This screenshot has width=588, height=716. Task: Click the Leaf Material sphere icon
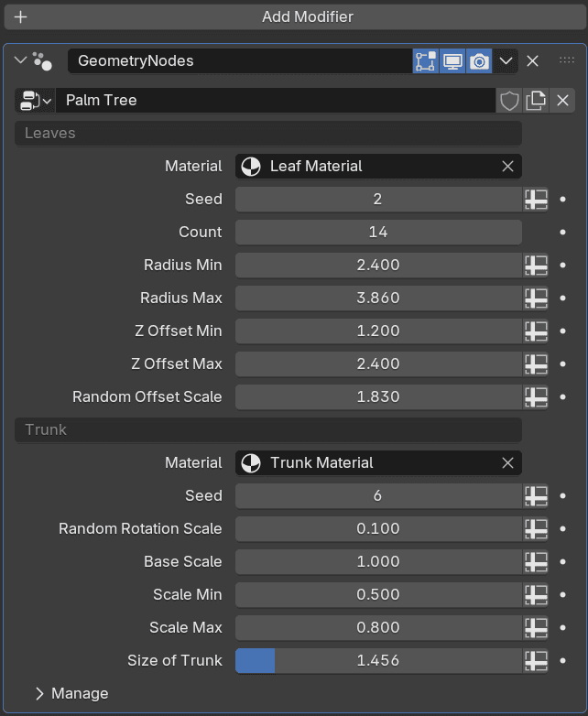pos(251,167)
